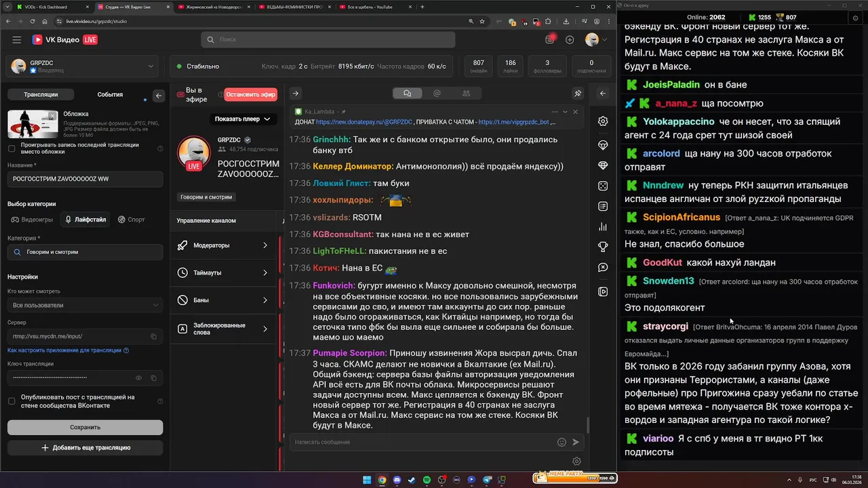Click 'Добавить еще трансляцию' button
Image resolution: width=868 pixels, height=488 pixels.
tap(85, 447)
